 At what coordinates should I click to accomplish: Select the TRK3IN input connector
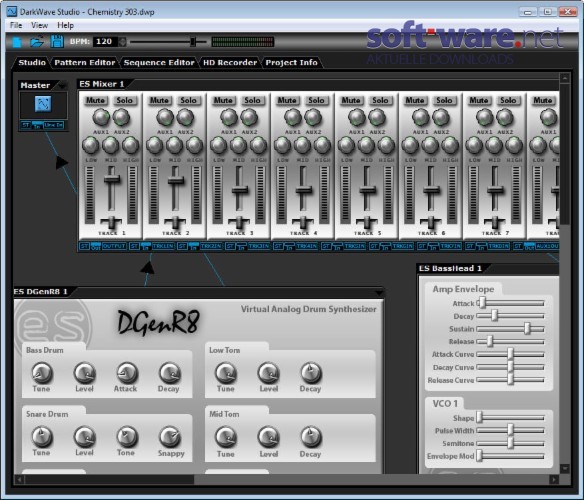[x=258, y=246]
